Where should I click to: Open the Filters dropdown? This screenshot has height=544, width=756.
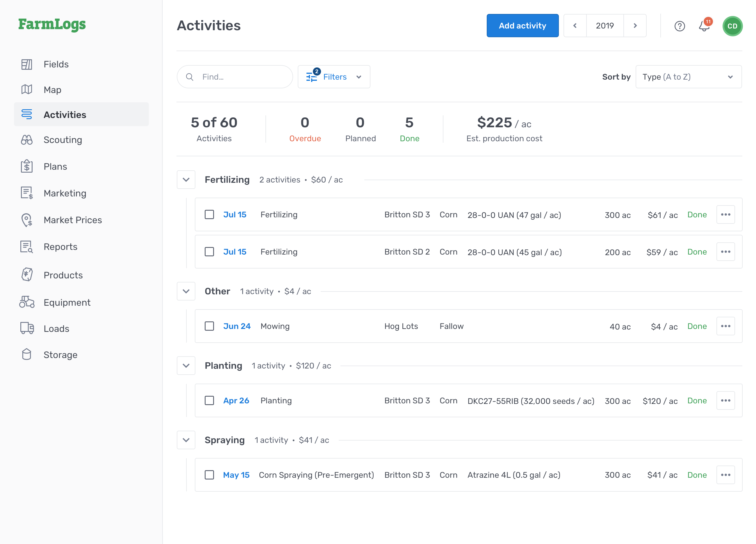pos(334,77)
